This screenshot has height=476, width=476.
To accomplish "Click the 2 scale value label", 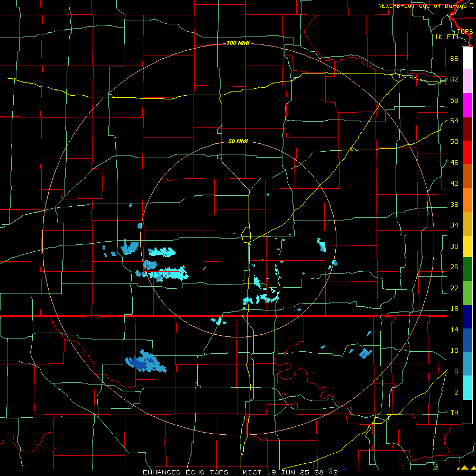I will 456,392.
